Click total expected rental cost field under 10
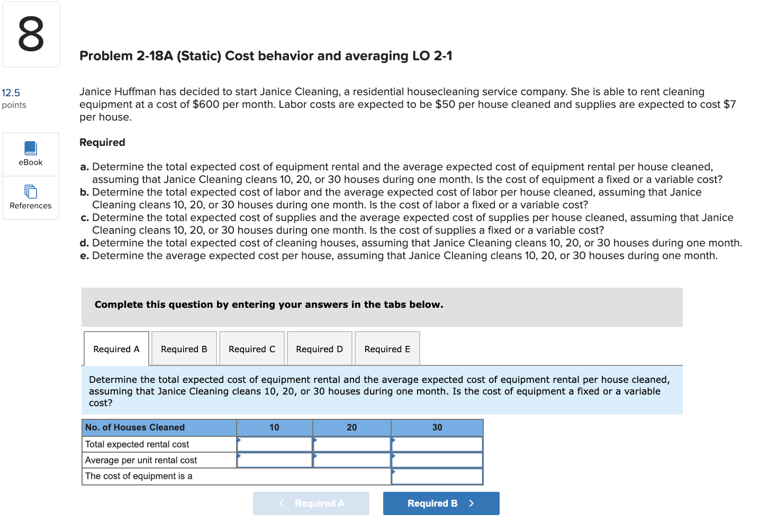Viewport: 759px width, 532px height. [274, 444]
